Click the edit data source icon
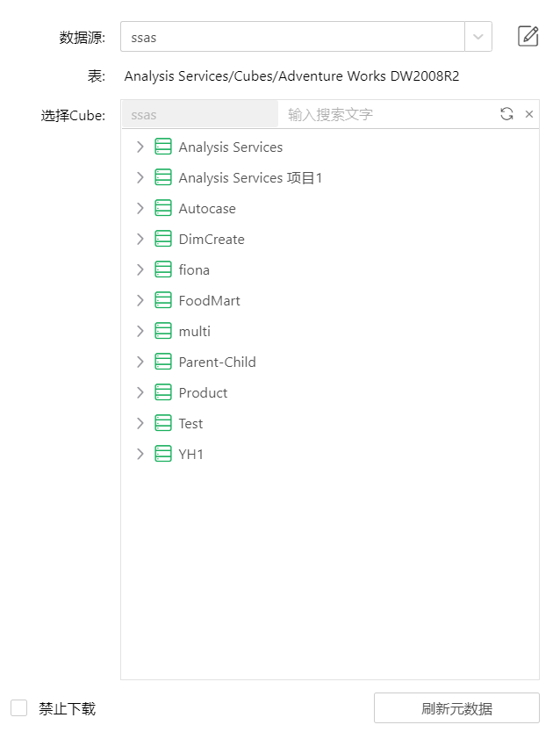 click(528, 37)
